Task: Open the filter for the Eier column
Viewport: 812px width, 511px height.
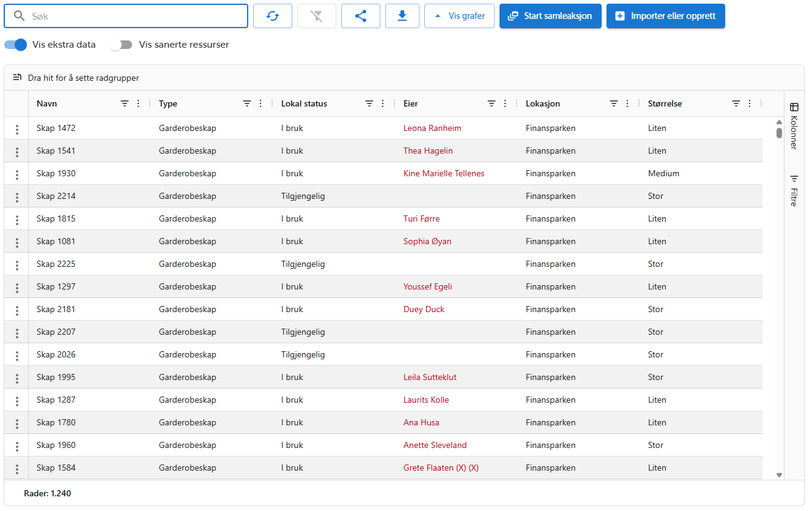Action: 492,103
